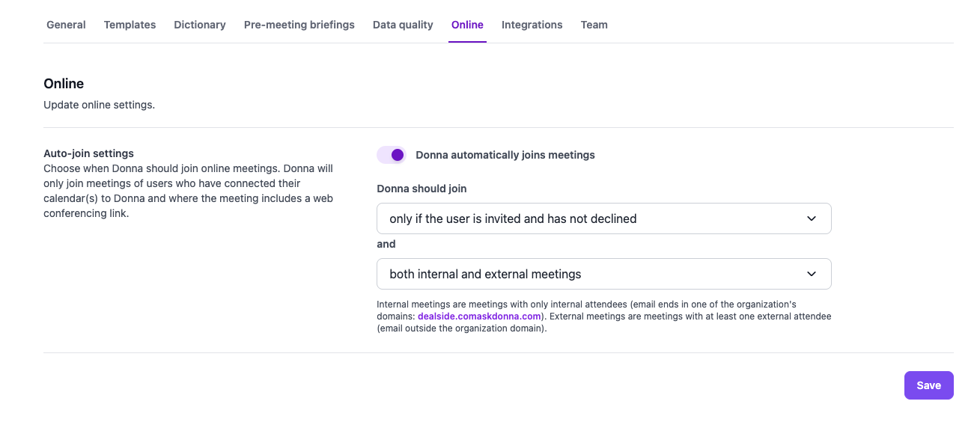
Task: Click the chevron arrow on the meeting-type dropdown
Action: click(812, 274)
